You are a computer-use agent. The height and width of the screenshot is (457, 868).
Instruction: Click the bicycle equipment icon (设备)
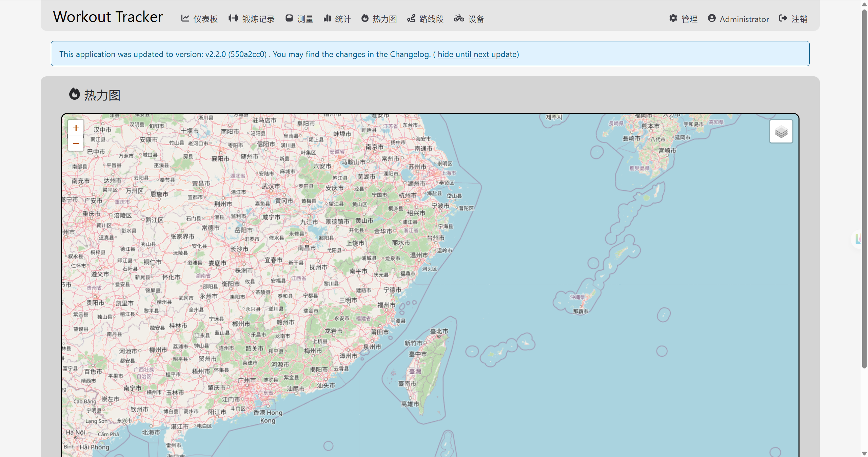click(x=459, y=18)
